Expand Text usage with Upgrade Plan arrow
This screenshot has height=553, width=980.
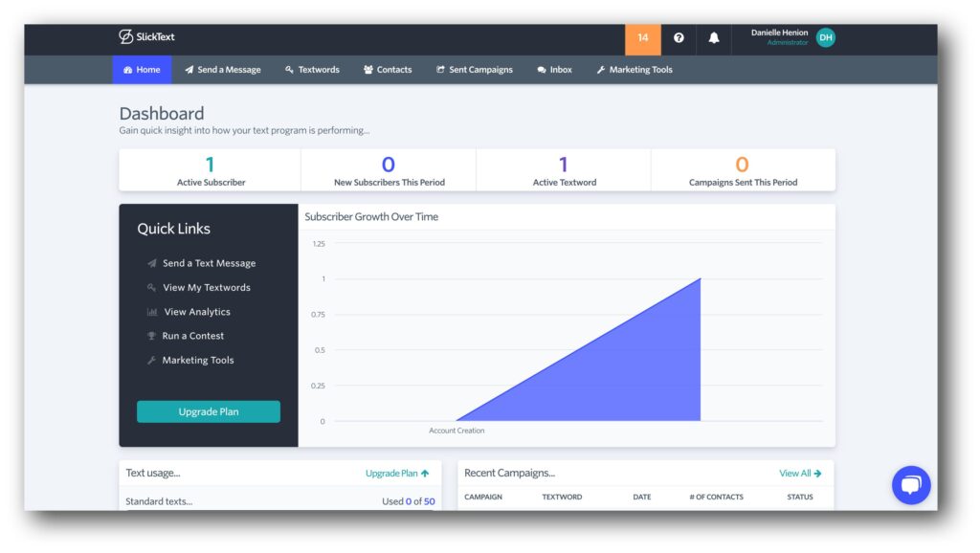click(x=396, y=473)
